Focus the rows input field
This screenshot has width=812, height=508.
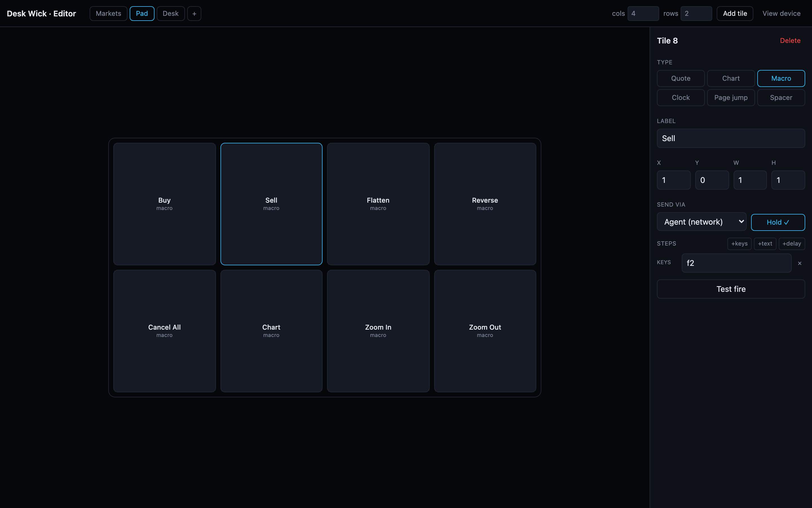(696, 14)
